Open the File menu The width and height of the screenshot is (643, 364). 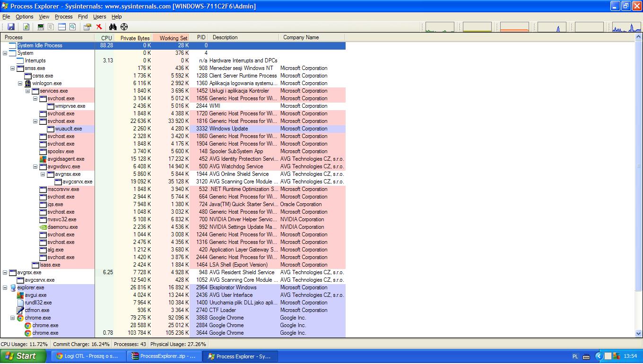(6, 17)
